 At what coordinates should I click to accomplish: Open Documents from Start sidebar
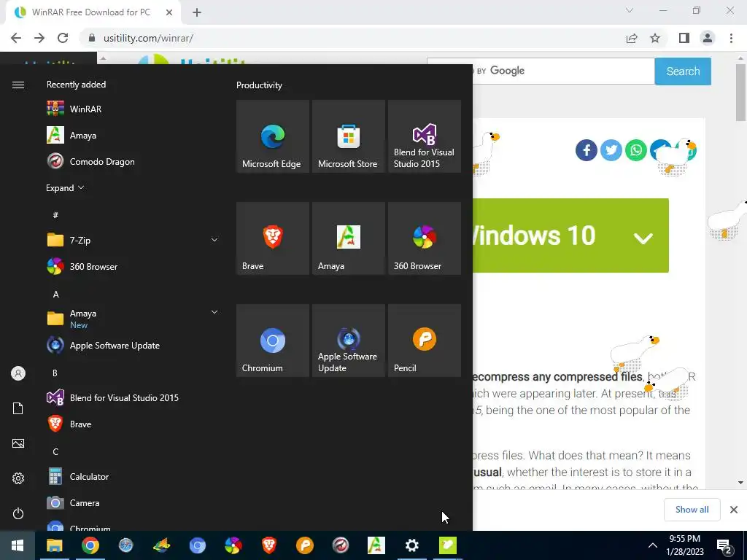(x=18, y=408)
